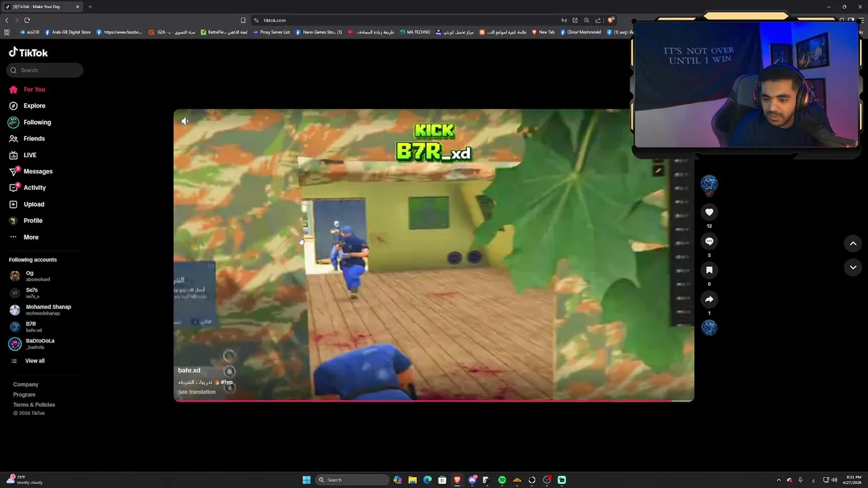Go to the next video with down chevron
The height and width of the screenshot is (488, 868).
853,268
